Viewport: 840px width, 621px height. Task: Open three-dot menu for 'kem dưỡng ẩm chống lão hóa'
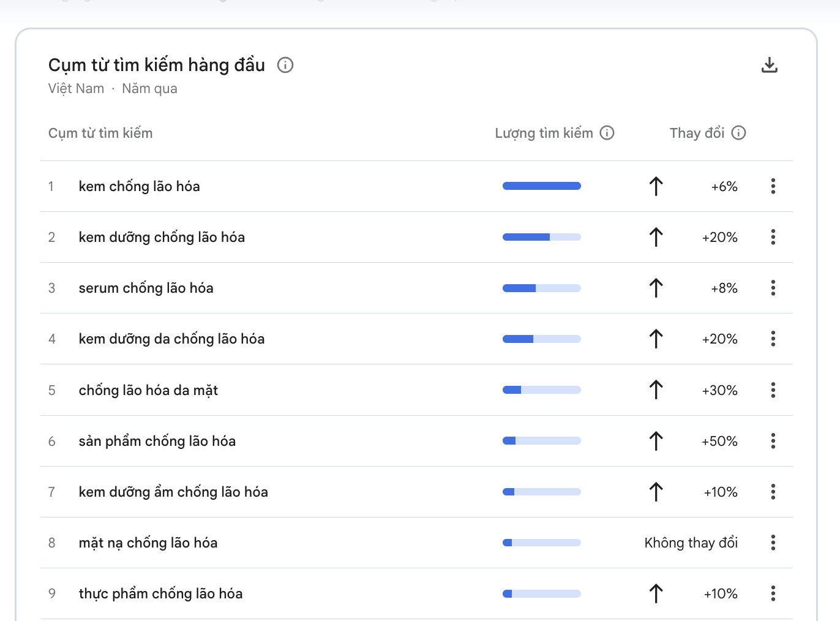pos(773,492)
